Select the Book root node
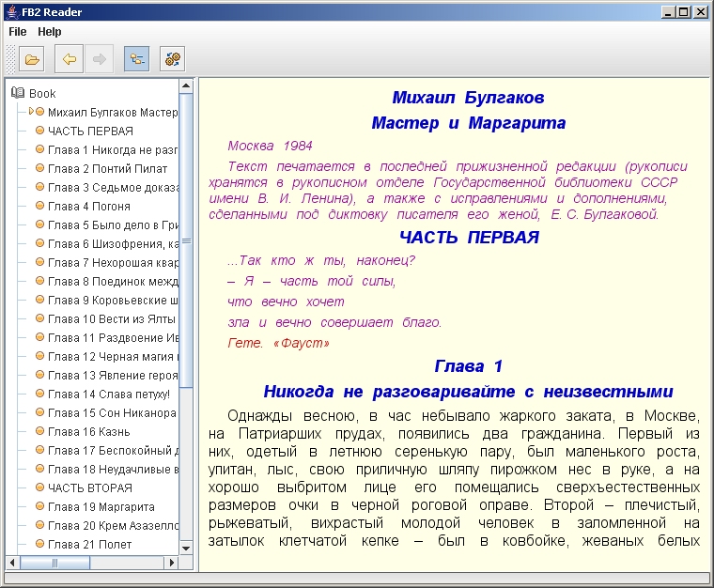 point(42,93)
